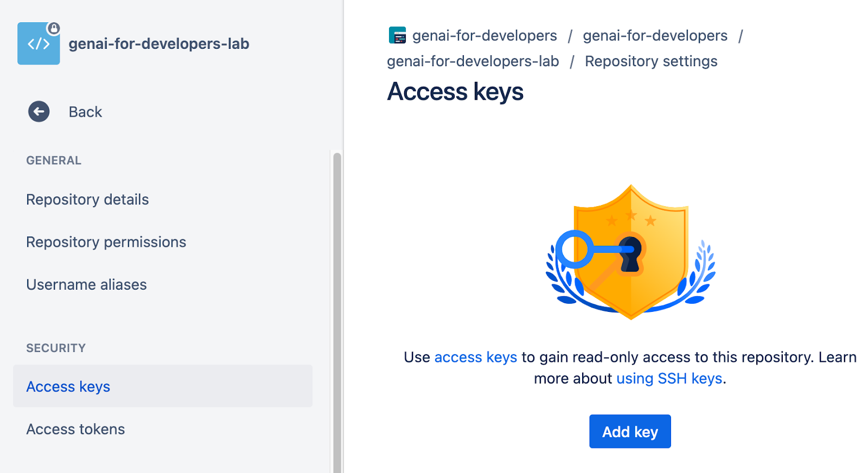Screen dimensions: 868x473
Task: Click the project icon in breadcrumb
Action: (x=397, y=35)
